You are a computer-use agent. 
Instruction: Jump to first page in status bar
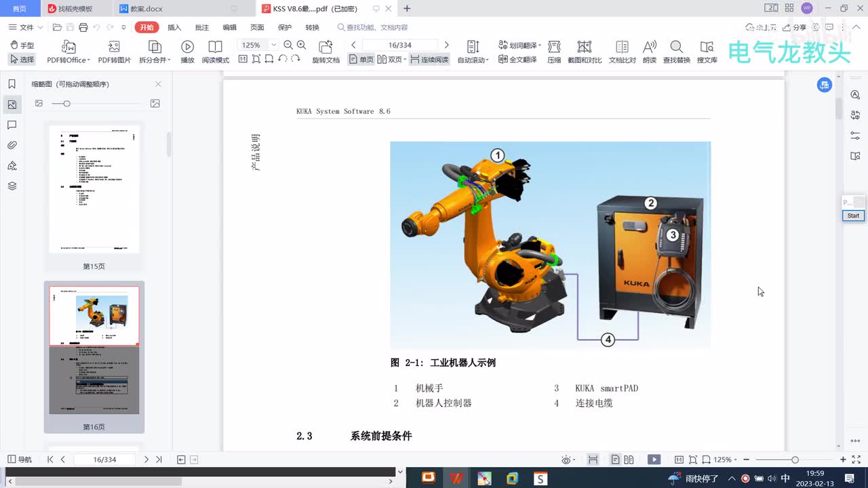coord(50,459)
